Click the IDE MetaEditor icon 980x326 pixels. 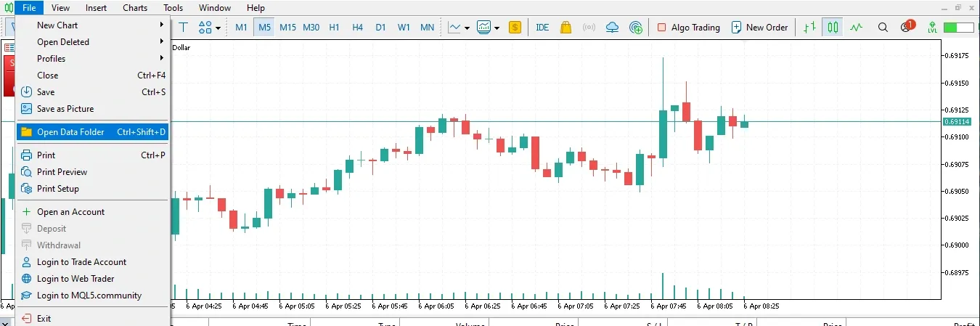pos(542,28)
